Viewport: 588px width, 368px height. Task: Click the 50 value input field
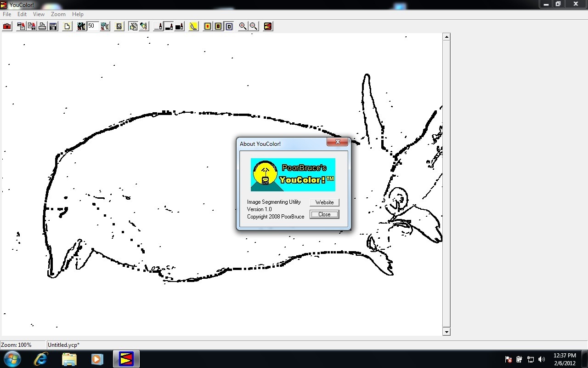pyautogui.click(x=93, y=26)
